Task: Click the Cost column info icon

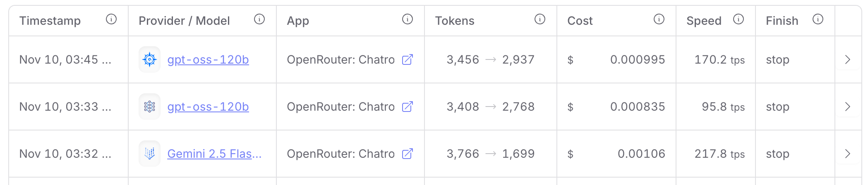Action: (x=659, y=19)
